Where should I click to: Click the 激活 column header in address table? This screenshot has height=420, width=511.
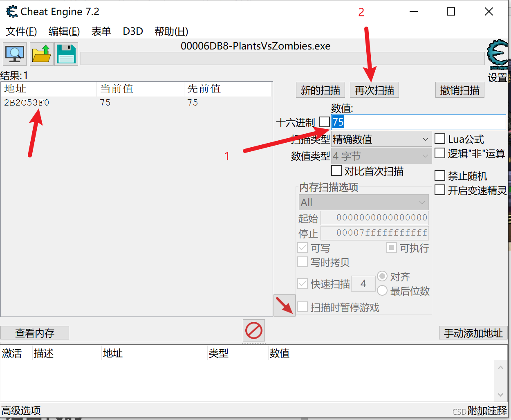tap(16, 353)
